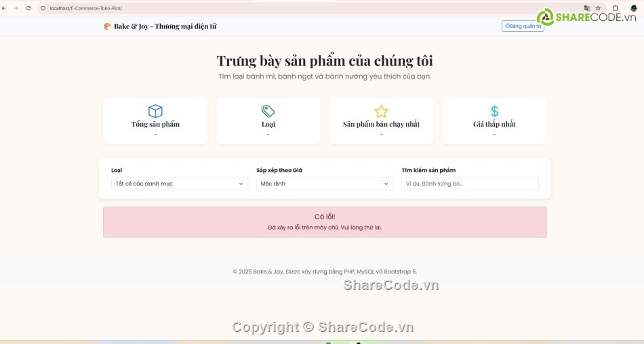Click the site info icon in address bar
This screenshot has height=344, width=644.
(x=43, y=8)
